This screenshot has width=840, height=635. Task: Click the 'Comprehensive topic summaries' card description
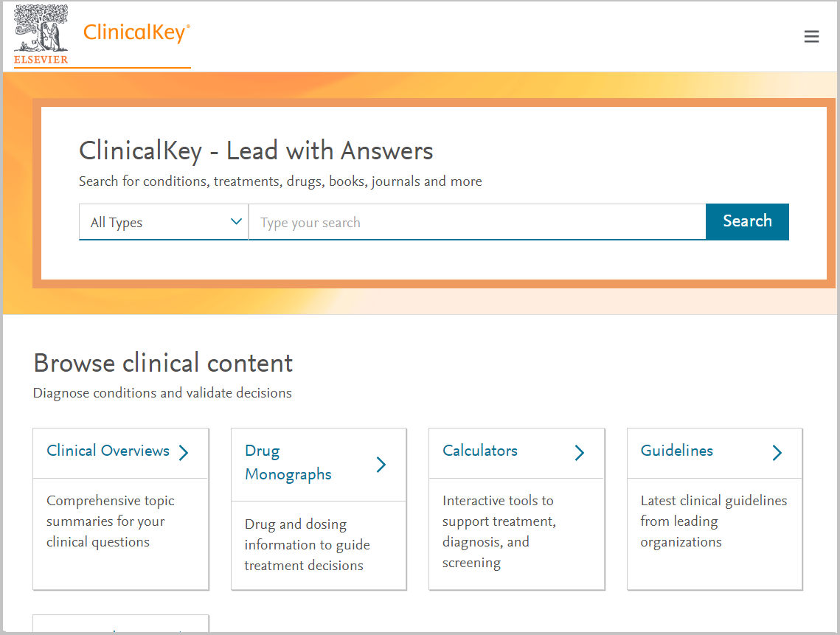point(110,521)
